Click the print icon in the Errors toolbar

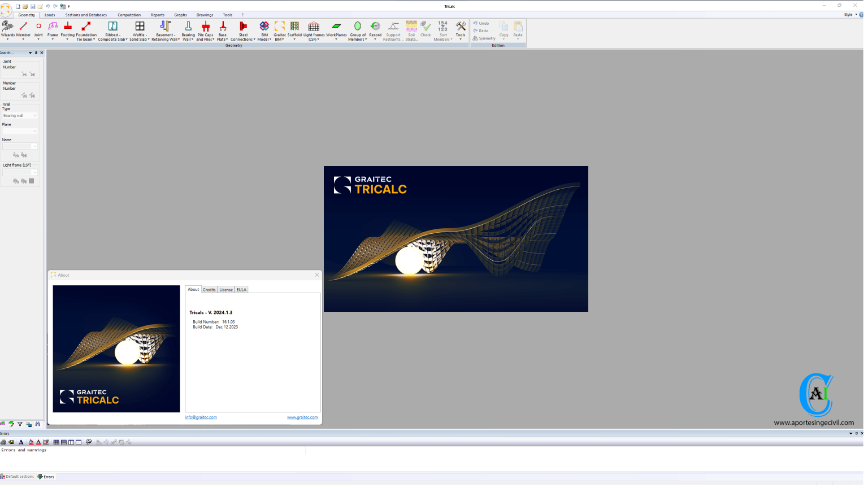click(3, 442)
